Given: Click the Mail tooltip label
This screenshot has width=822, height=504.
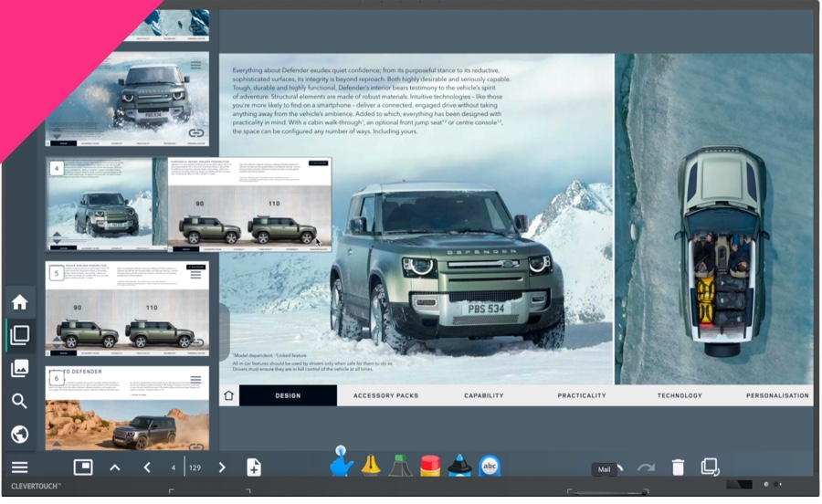Looking at the screenshot, I should click(604, 469).
